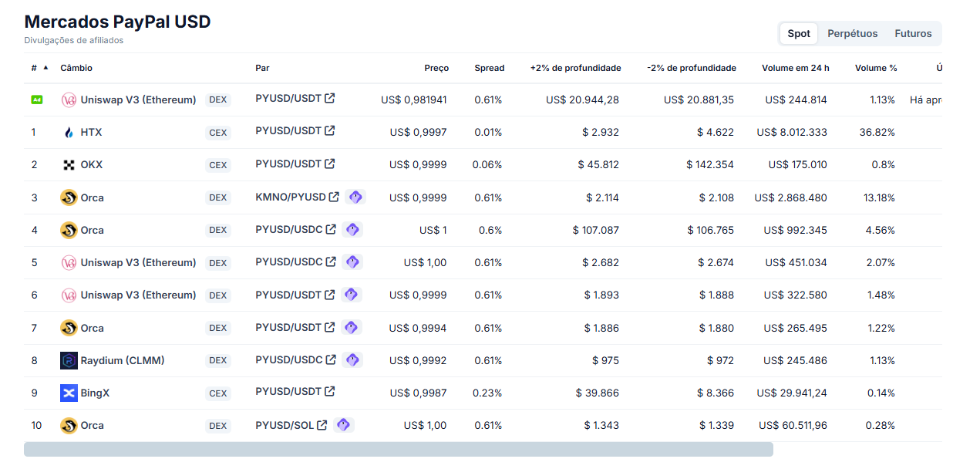The height and width of the screenshot is (469, 980).
Task: Select the Spot tab
Action: [x=799, y=33]
